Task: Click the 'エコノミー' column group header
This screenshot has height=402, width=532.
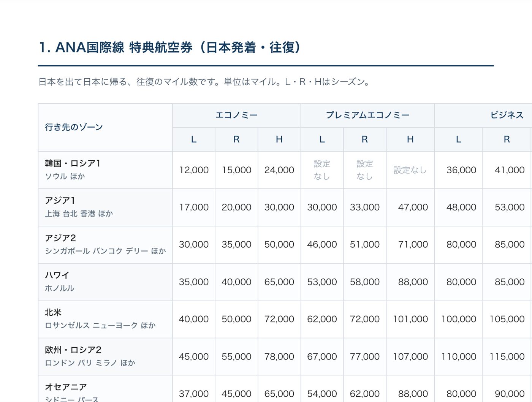Action: pos(236,115)
